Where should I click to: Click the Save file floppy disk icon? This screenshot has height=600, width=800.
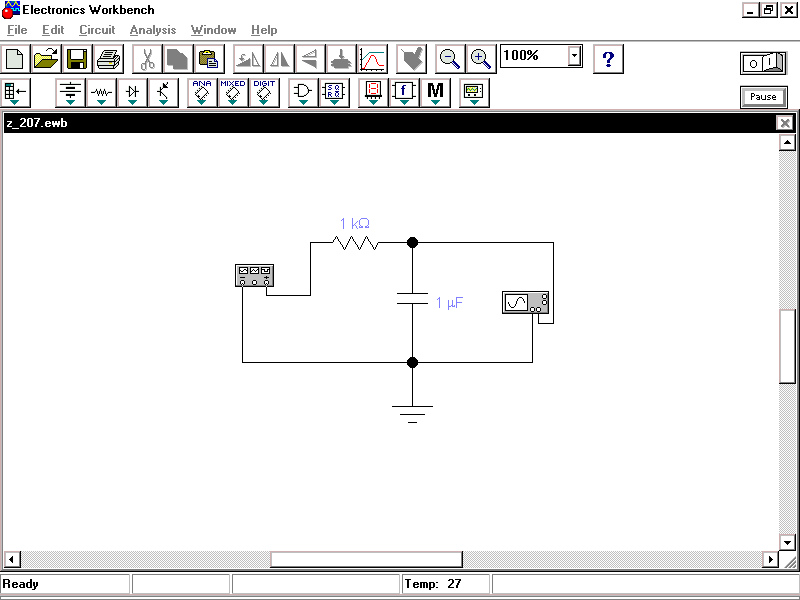coord(77,58)
